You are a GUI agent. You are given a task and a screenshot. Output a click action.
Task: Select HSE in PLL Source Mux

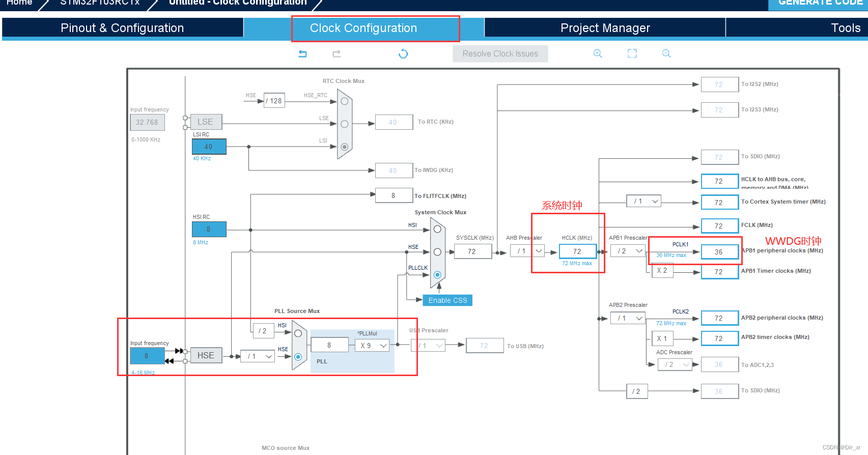point(298,357)
